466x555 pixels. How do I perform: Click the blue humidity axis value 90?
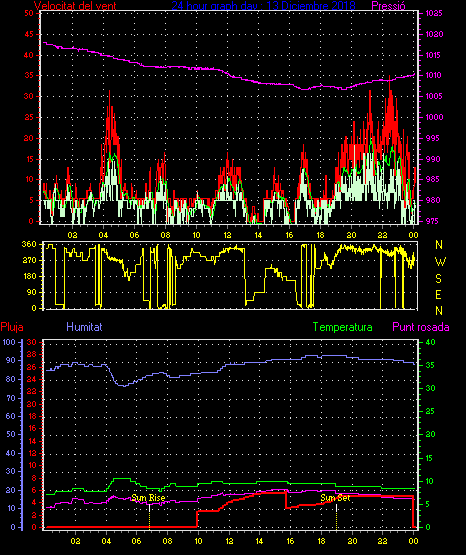[11, 360]
